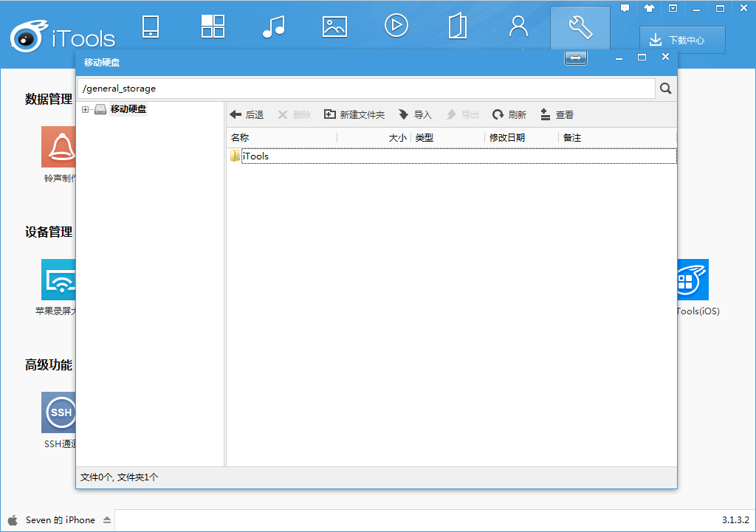Open the contacts/info tab
756x532 pixels.
518,27
